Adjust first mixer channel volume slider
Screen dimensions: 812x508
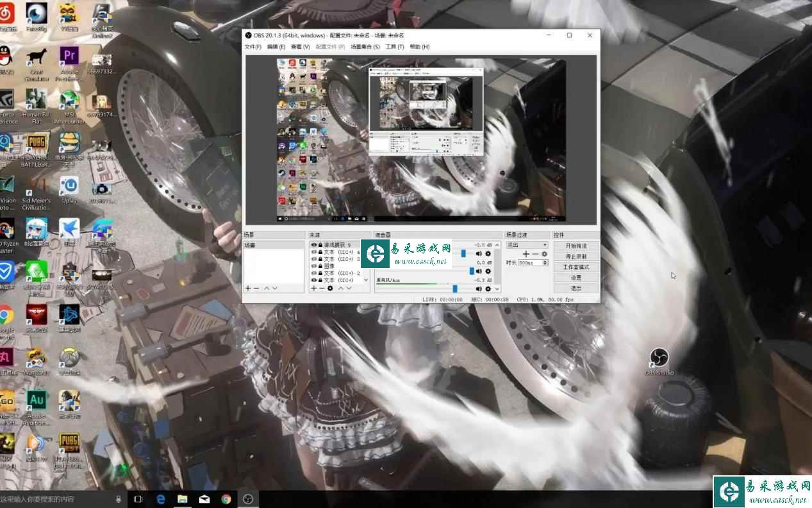tap(463, 253)
